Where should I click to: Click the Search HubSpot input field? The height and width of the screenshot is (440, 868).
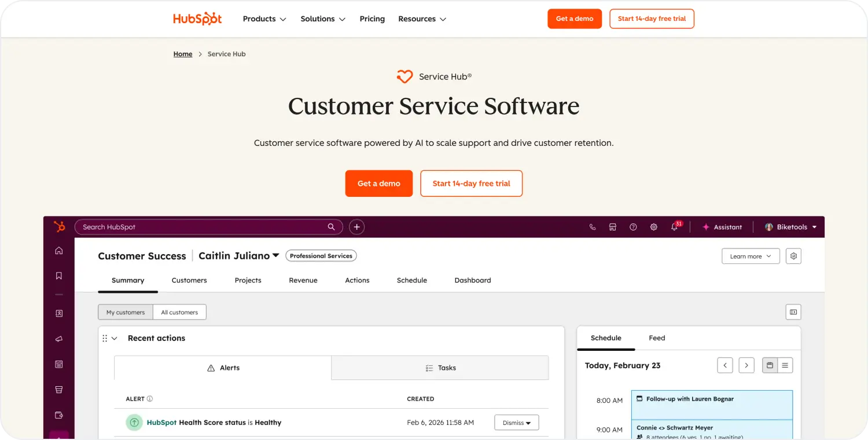pyautogui.click(x=209, y=227)
